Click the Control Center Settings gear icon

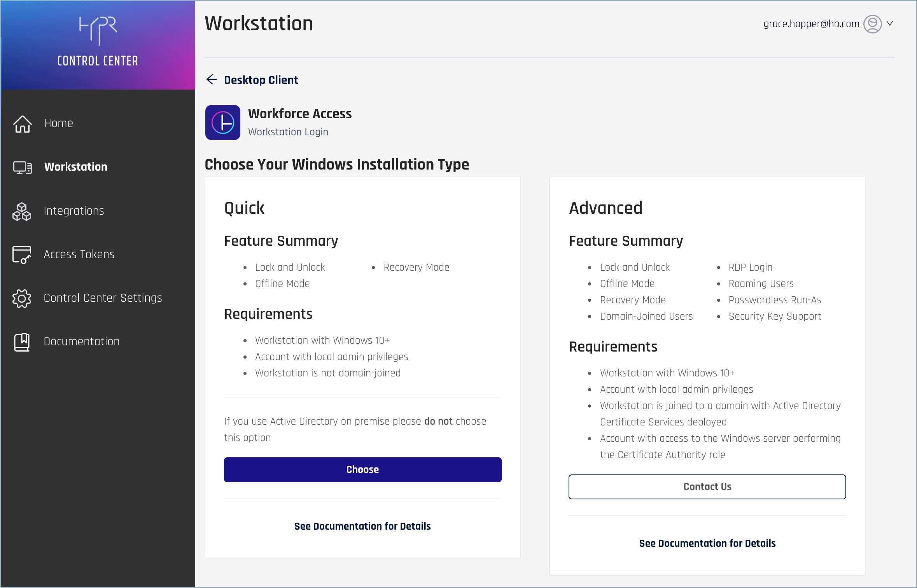tap(22, 298)
